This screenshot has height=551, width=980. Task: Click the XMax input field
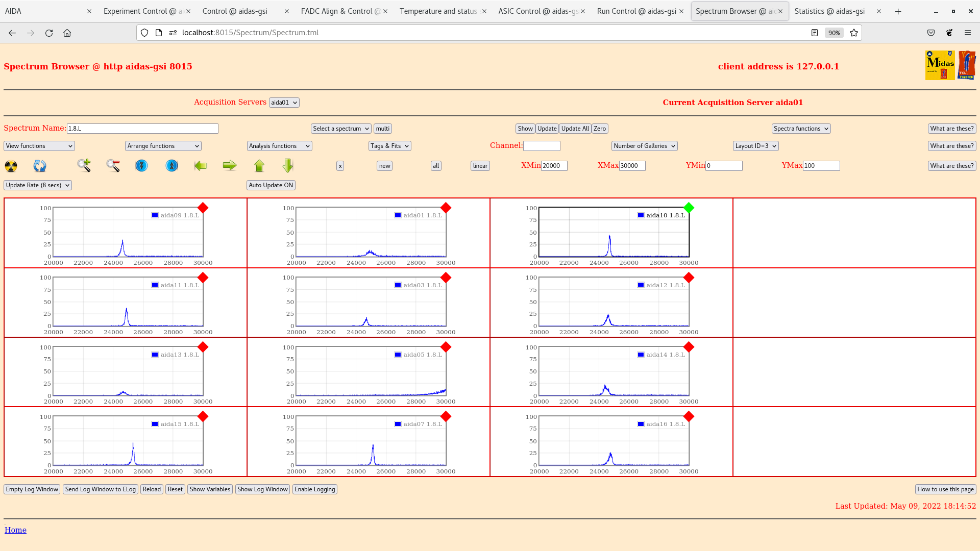point(632,166)
